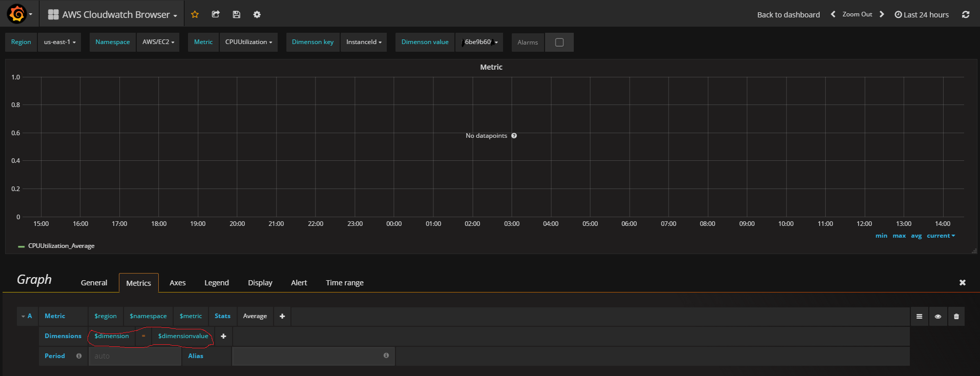Open dashboard settings gear icon
Image resolution: width=980 pixels, height=376 pixels.
257,14
